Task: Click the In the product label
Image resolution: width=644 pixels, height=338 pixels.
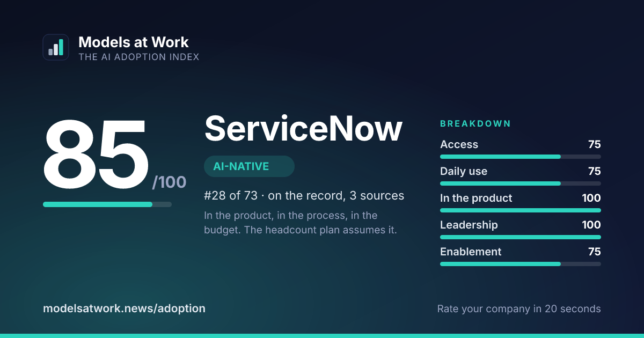Action: pos(476,198)
